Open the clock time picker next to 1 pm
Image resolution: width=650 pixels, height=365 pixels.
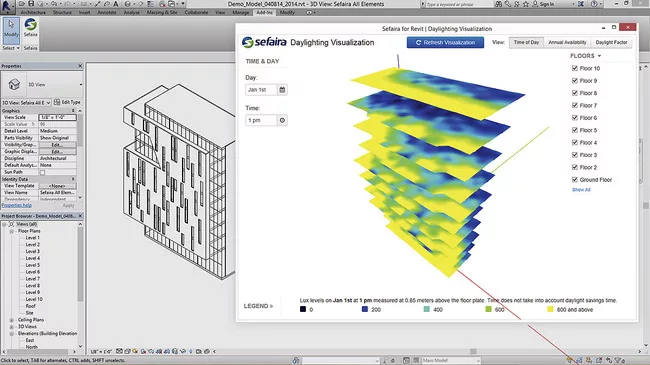(282, 120)
